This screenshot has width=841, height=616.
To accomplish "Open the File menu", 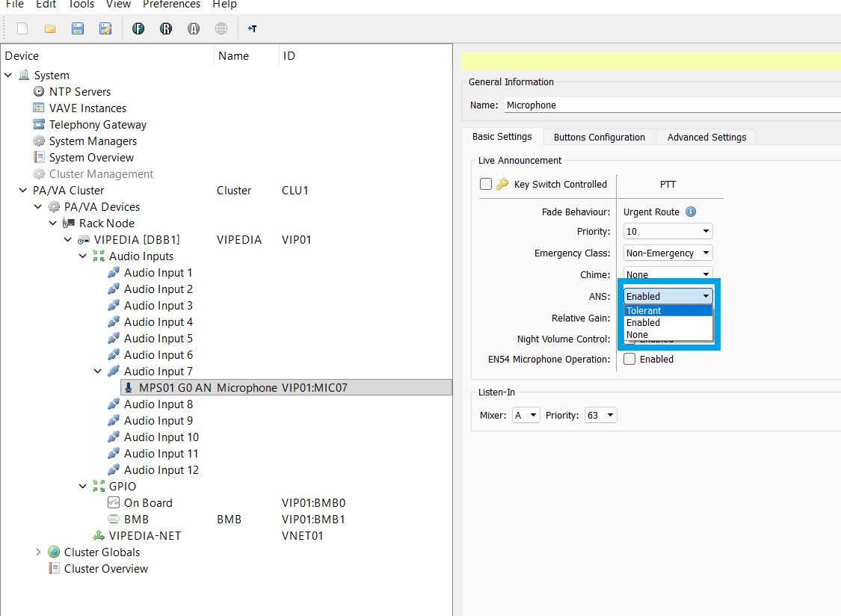I will (x=14, y=4).
